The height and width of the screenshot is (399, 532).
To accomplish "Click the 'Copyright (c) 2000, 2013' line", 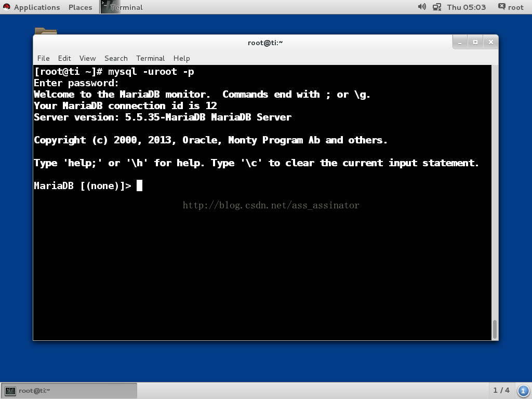I will click(x=210, y=140).
